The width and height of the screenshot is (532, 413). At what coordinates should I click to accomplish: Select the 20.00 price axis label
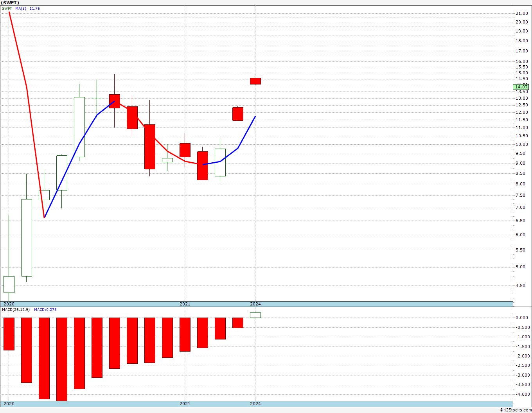coord(521,22)
